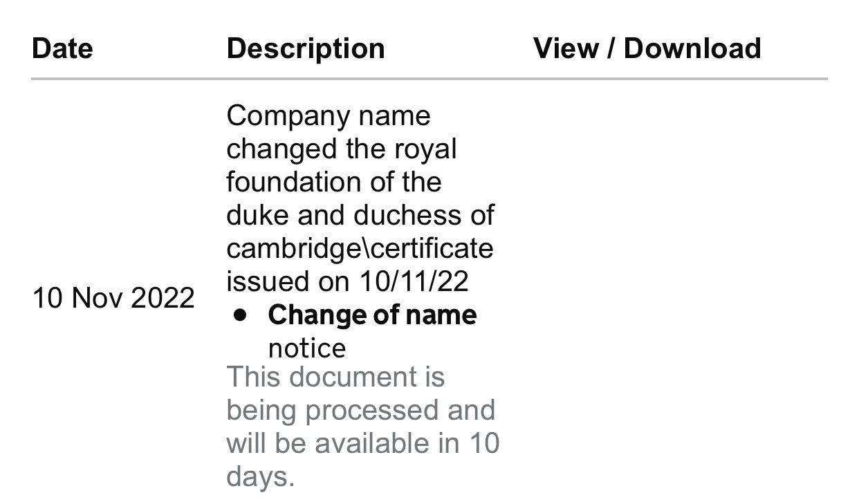Click the grey word days.
Image resolution: width=859 pixels, height=504 pixels.
point(260,477)
